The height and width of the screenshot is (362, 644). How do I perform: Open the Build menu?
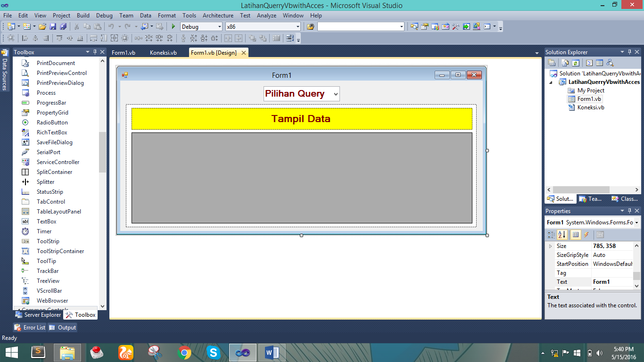click(83, 16)
